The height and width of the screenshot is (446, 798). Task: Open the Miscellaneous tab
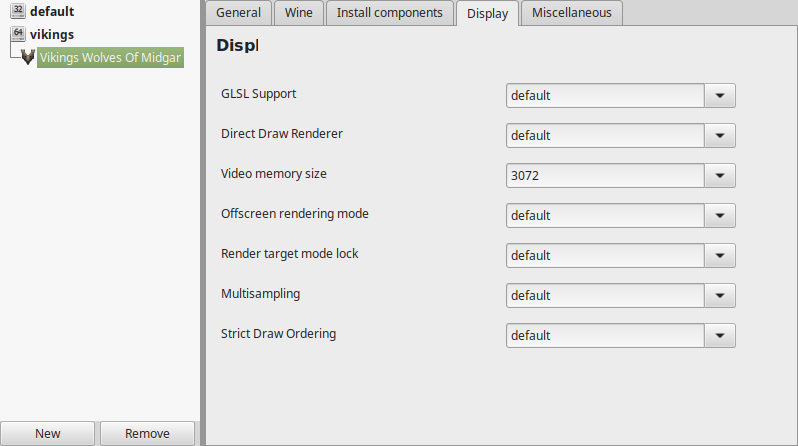pos(572,13)
